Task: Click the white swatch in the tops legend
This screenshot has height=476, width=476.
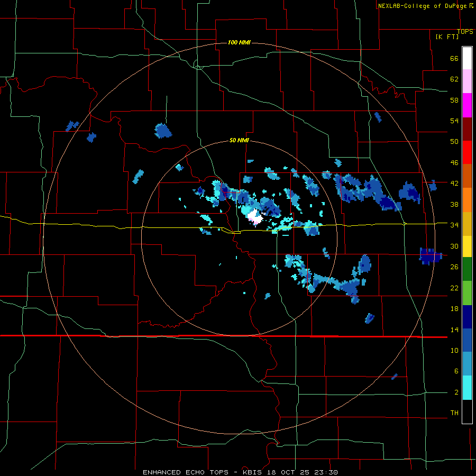Action: point(467,58)
